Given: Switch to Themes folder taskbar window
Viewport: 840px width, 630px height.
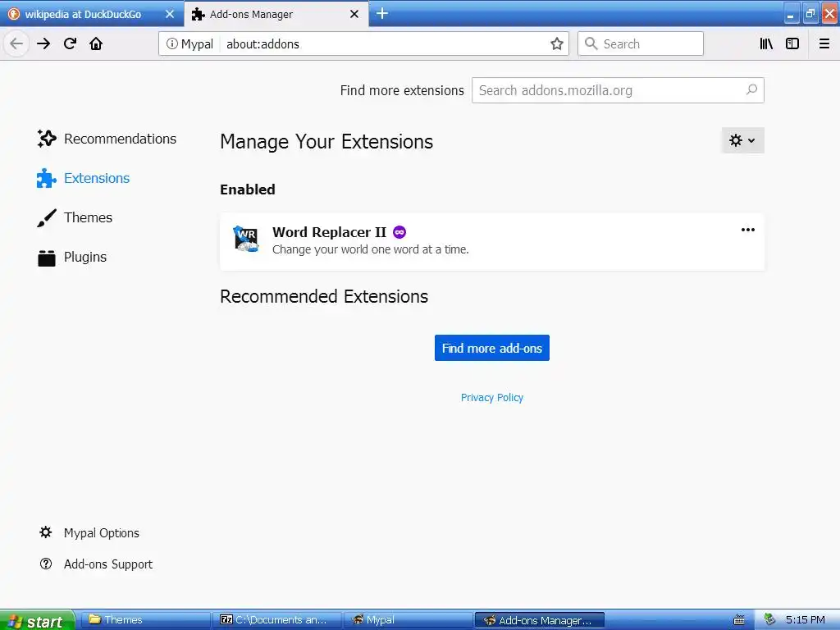Looking at the screenshot, I should 146,620.
